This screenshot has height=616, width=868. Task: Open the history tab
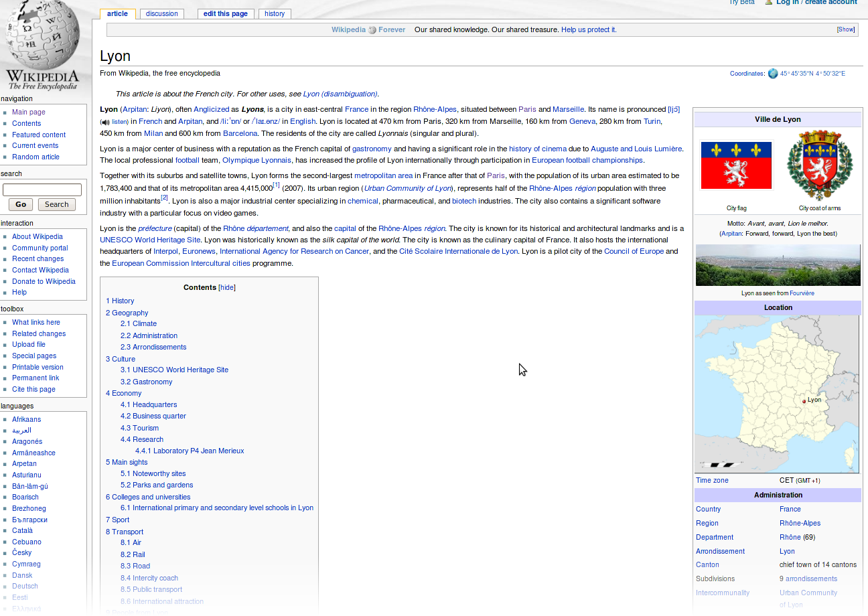tap(275, 13)
